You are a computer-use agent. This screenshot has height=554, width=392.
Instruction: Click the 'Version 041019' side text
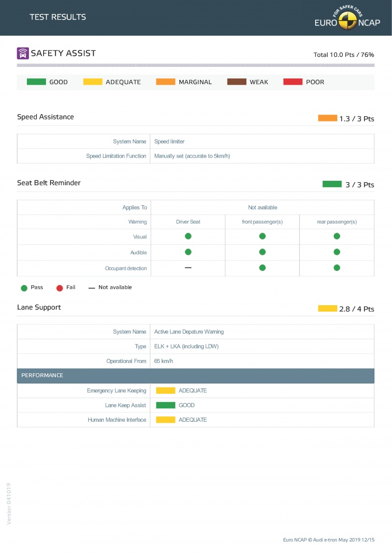(x=9, y=504)
